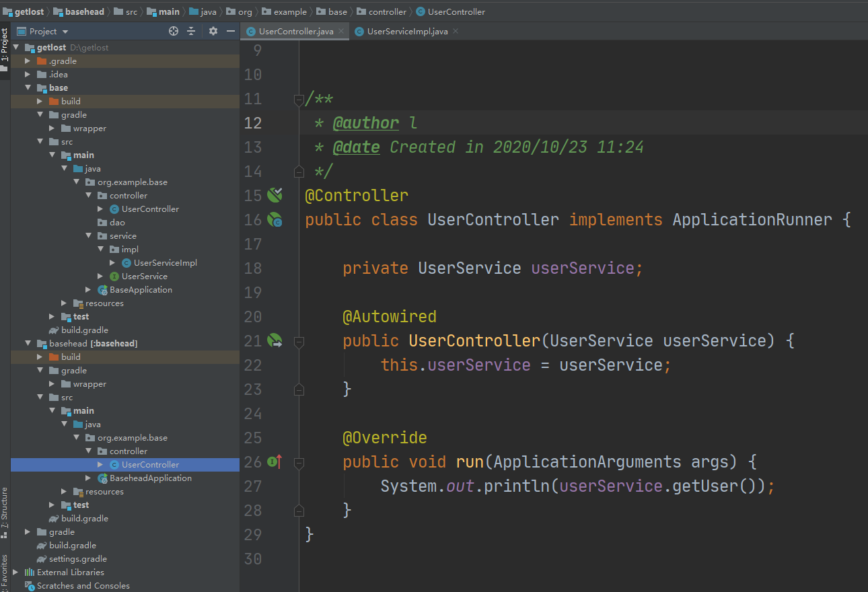Collapse the service package in base
This screenshot has height=592, width=868.
[88, 236]
